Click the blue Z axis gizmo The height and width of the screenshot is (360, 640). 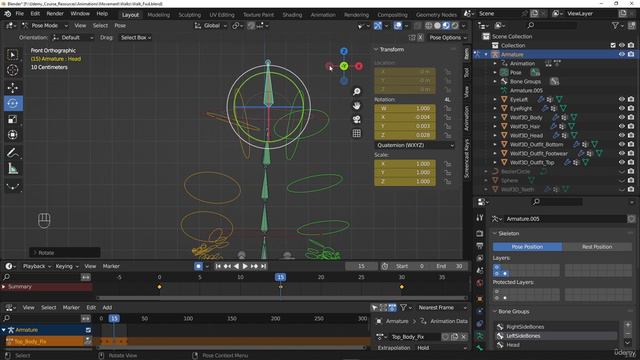tap(344, 51)
